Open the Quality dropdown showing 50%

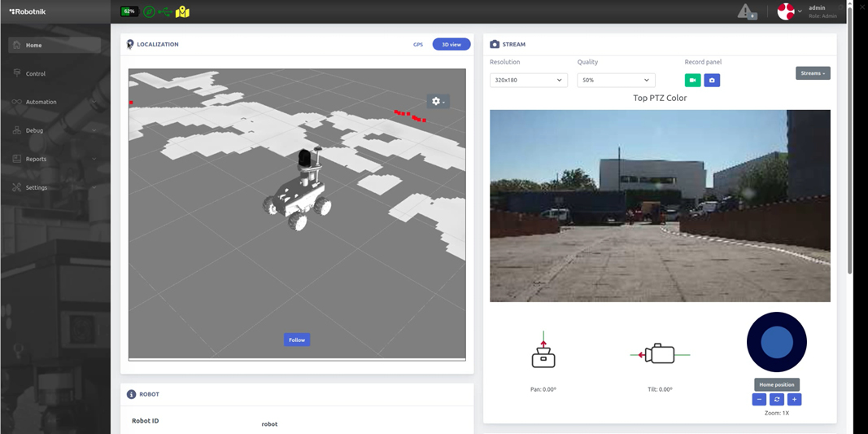(x=616, y=80)
